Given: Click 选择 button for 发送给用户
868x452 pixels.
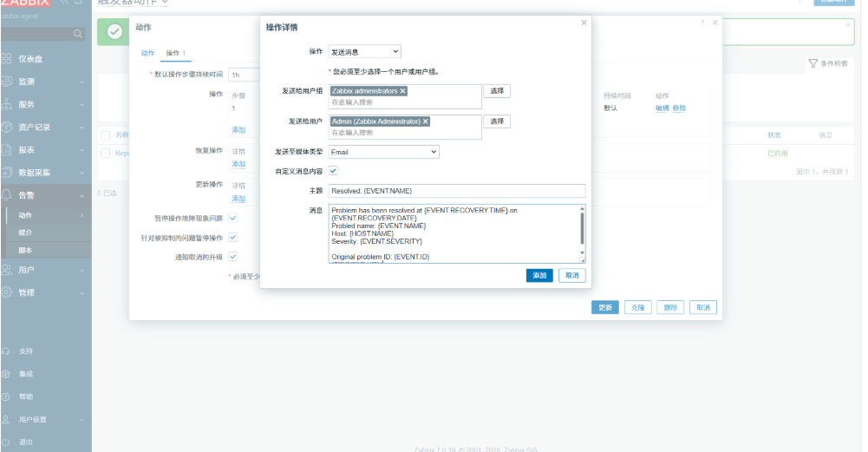Looking at the screenshot, I should click(x=497, y=121).
